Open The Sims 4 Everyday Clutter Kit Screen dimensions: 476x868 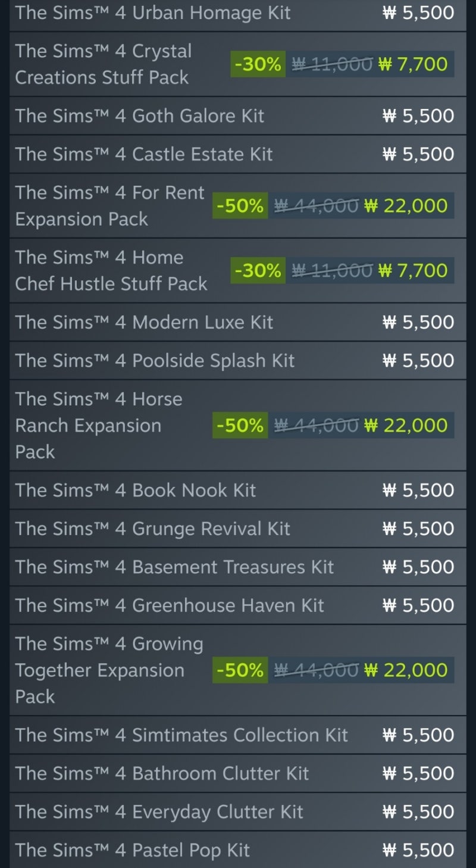pos(237,811)
